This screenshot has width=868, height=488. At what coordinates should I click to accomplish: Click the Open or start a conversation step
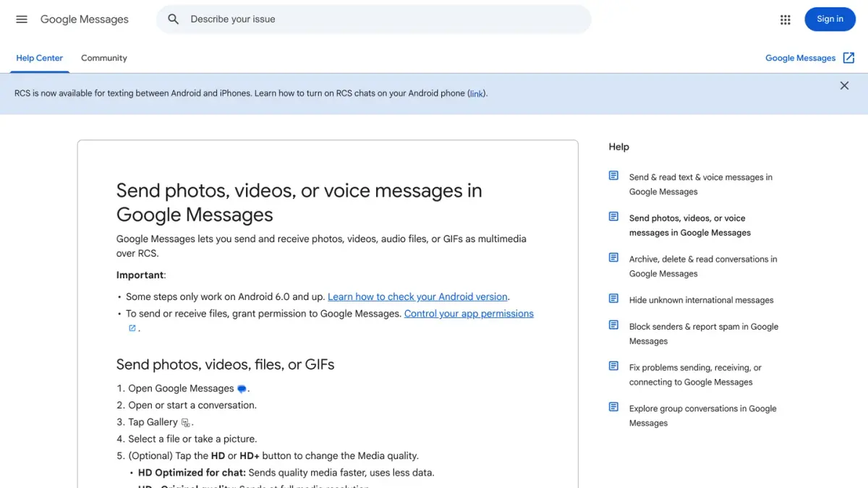192,405
